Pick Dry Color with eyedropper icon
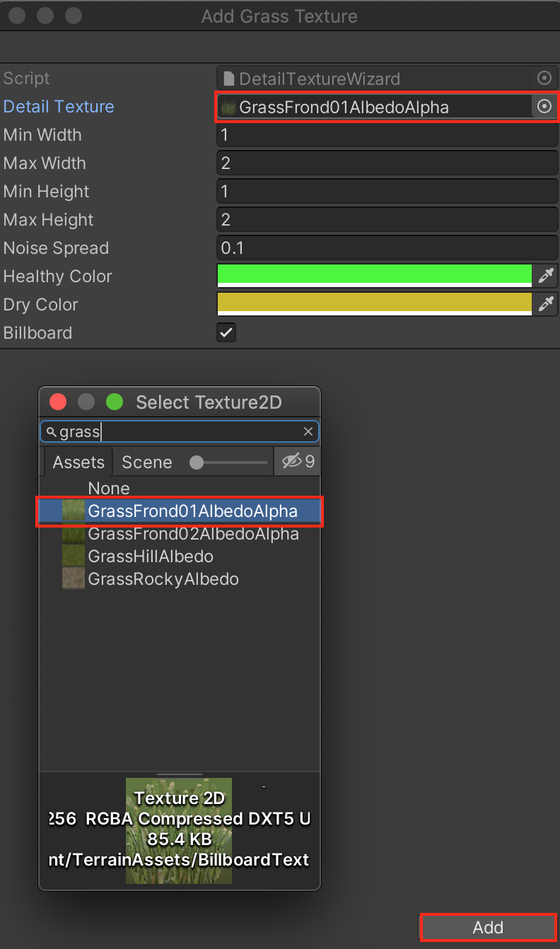Image resolution: width=560 pixels, height=949 pixels. (546, 305)
